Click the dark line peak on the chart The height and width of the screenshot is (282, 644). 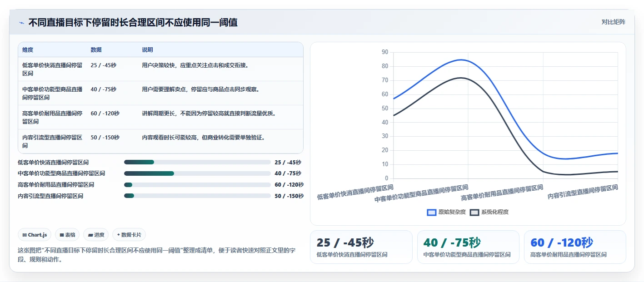click(460, 78)
